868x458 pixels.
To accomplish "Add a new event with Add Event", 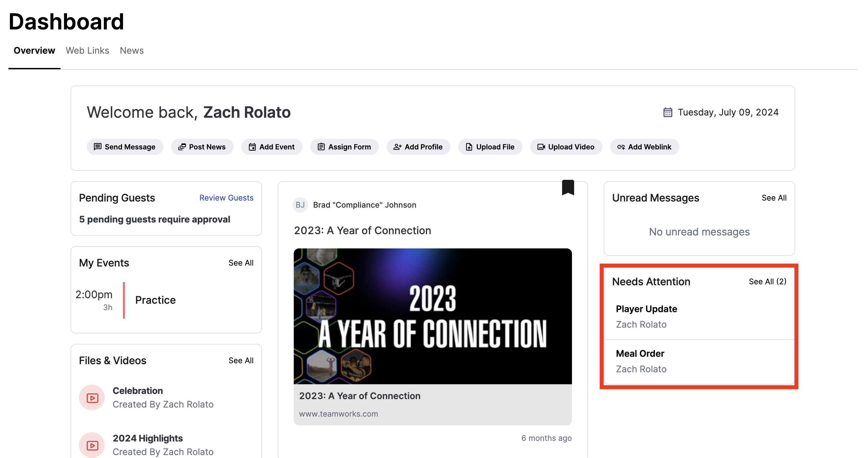I will click(271, 147).
